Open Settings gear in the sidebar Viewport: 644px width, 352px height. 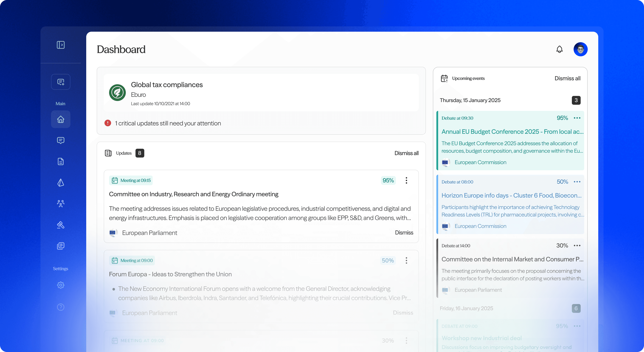pyautogui.click(x=60, y=285)
